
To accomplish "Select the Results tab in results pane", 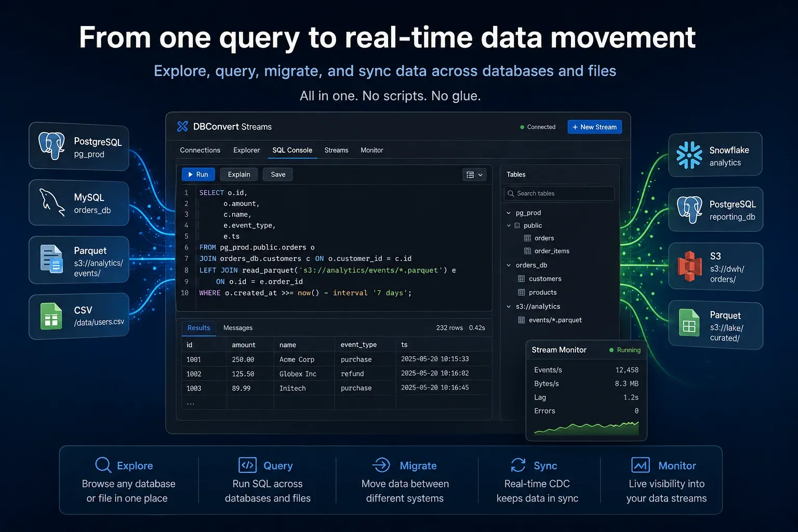I will [198, 328].
